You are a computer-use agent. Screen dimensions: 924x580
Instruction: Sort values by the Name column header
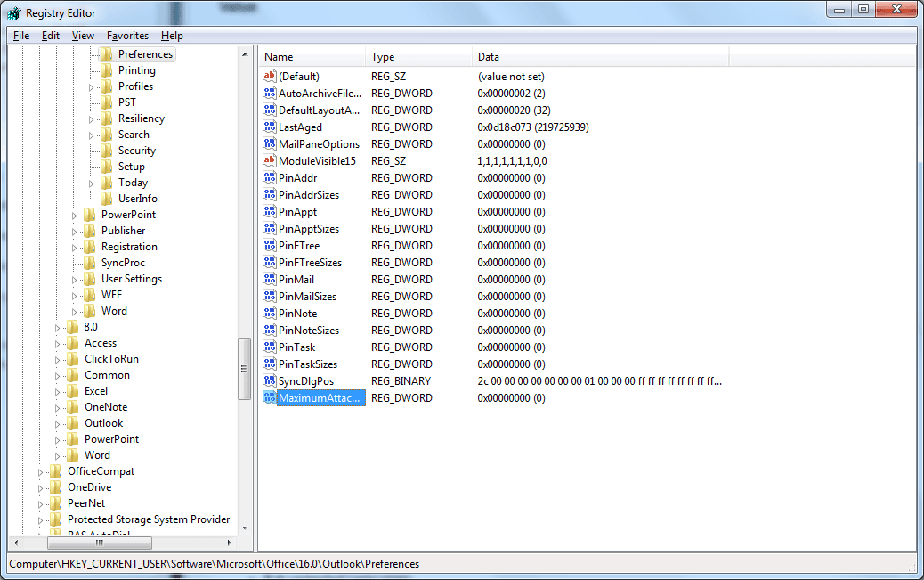(312, 57)
